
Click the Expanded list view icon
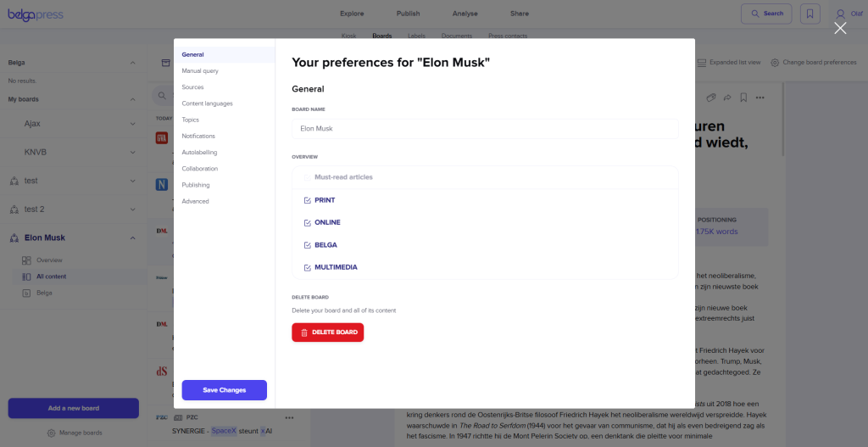pos(701,63)
